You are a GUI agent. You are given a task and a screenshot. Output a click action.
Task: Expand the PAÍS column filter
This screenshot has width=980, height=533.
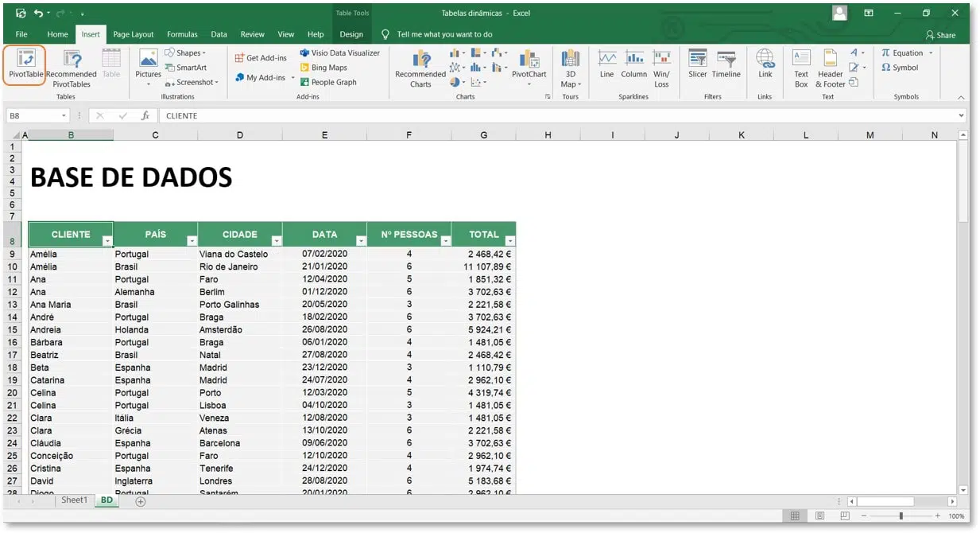(x=192, y=241)
